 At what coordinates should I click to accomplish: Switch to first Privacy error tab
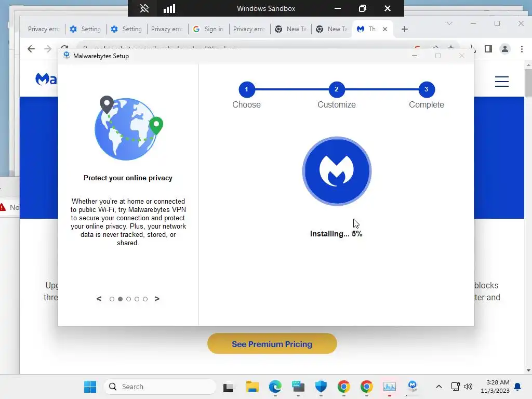click(x=44, y=29)
